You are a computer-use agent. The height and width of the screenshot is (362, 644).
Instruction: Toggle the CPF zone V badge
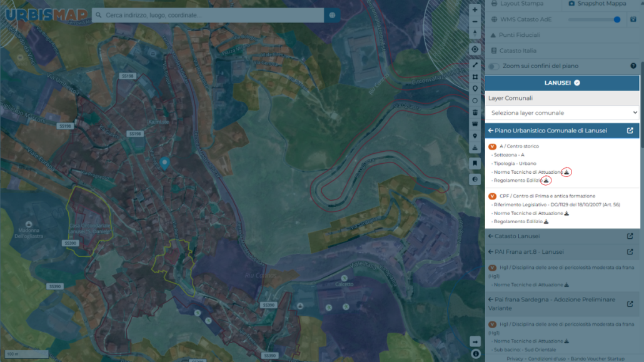pyautogui.click(x=492, y=196)
